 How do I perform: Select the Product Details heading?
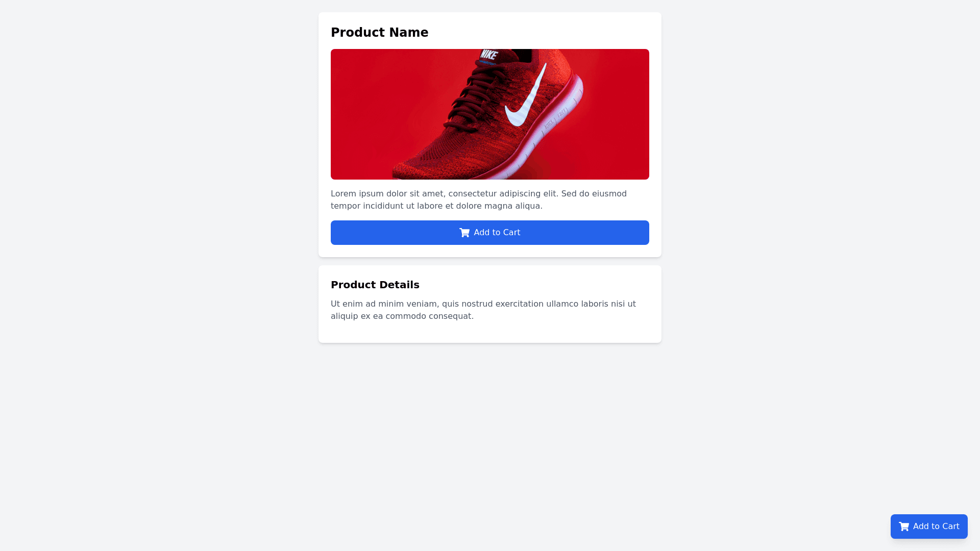pos(375,285)
